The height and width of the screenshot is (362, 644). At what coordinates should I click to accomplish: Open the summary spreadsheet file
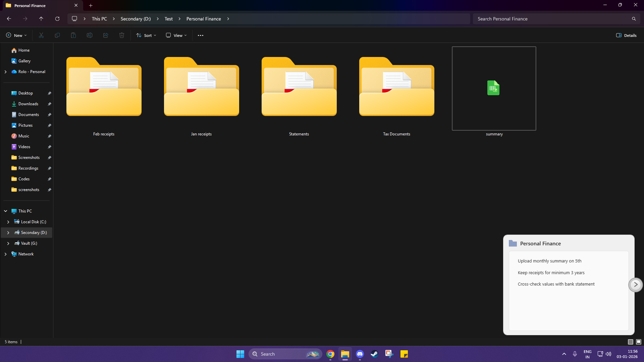(x=494, y=88)
